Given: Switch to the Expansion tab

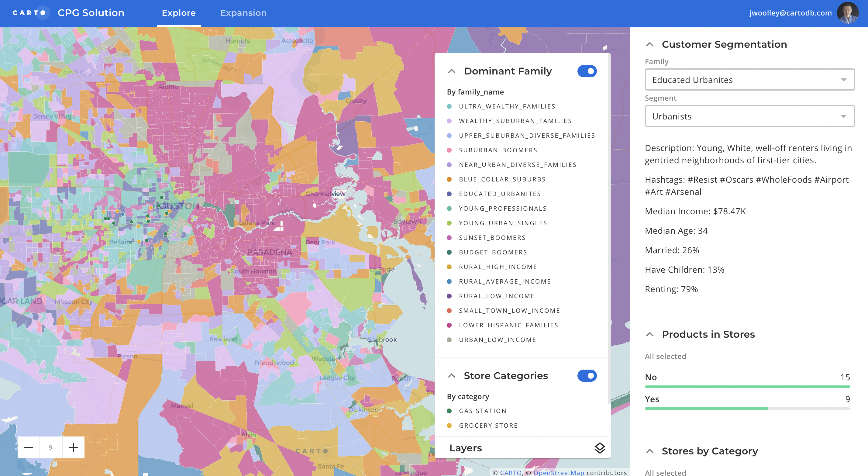Looking at the screenshot, I should coord(244,13).
